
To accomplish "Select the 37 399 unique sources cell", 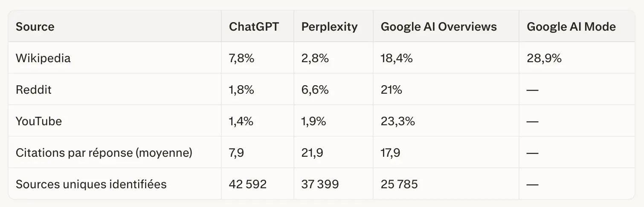I will click(x=320, y=184).
